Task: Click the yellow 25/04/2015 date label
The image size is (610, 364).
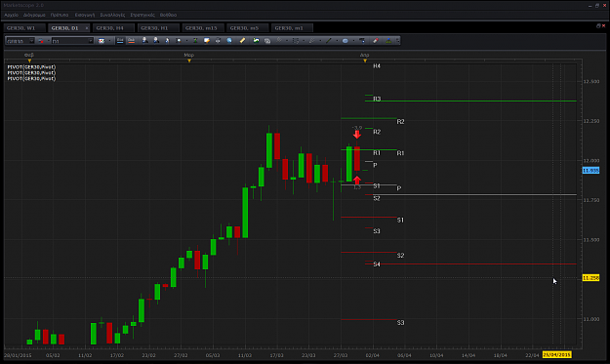Action: click(556, 354)
